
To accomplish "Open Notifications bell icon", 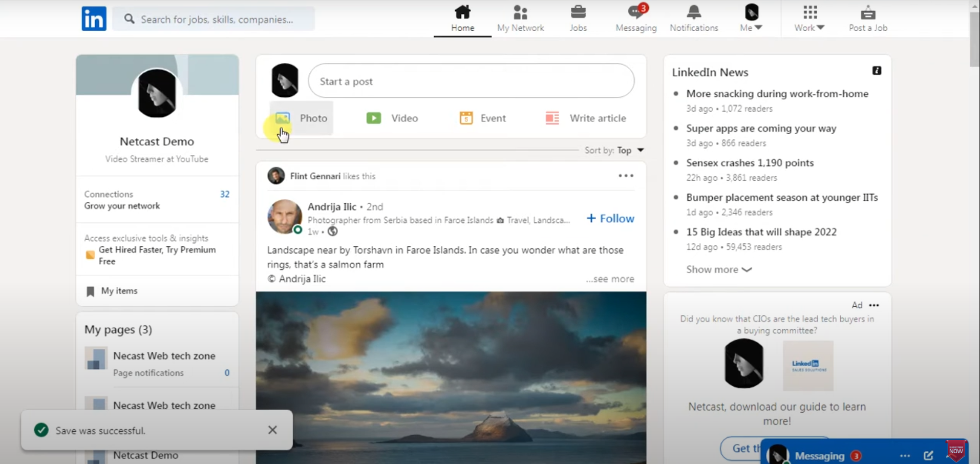I will pyautogui.click(x=694, y=11).
